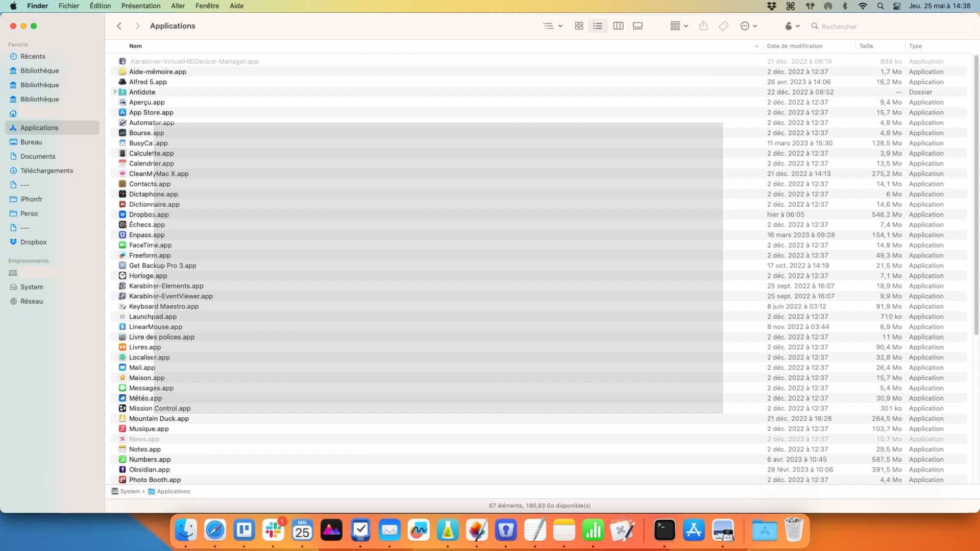The height and width of the screenshot is (551, 980).
Task: Click the vertical scrollbar of file list
Action: 976,196
